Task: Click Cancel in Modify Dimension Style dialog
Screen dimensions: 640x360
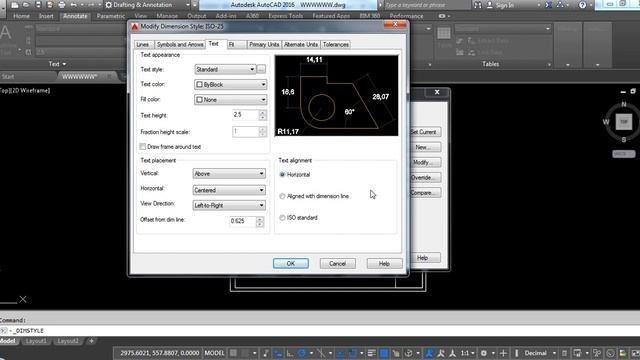Action: tap(338, 264)
